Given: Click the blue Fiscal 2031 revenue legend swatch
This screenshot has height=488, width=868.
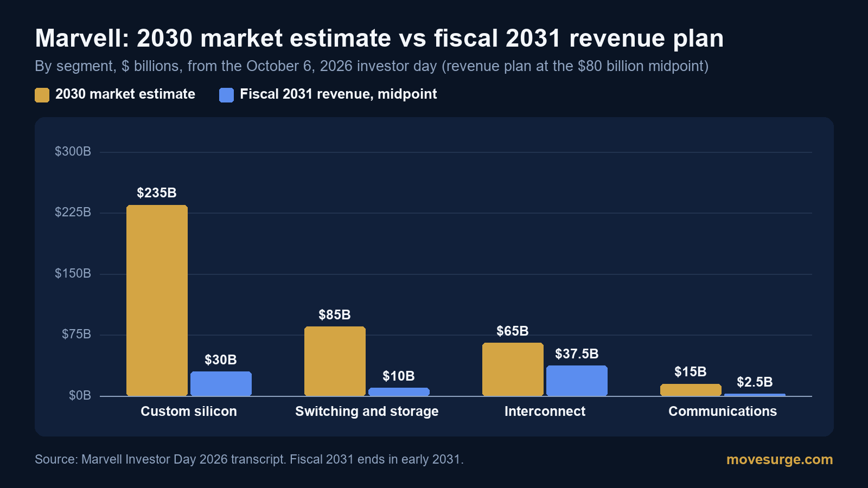Looking at the screenshot, I should point(226,95).
